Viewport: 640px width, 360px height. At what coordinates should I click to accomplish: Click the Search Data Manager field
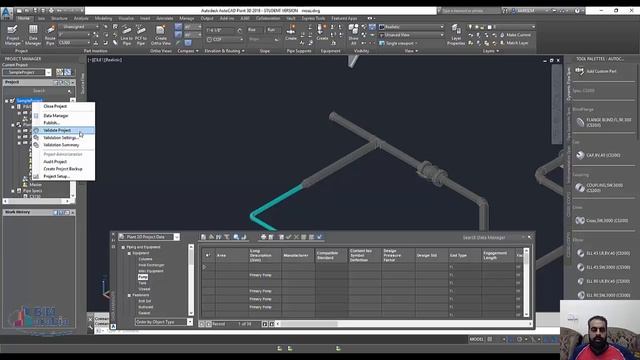click(x=484, y=237)
